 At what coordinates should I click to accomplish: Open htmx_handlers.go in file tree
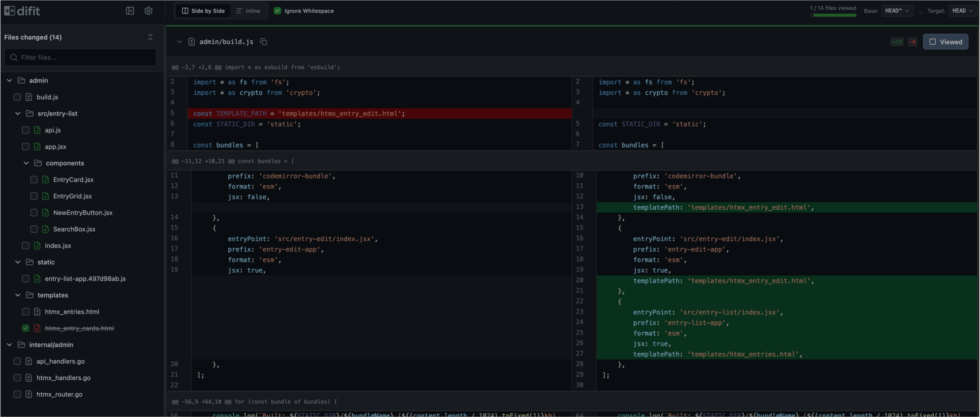click(63, 377)
